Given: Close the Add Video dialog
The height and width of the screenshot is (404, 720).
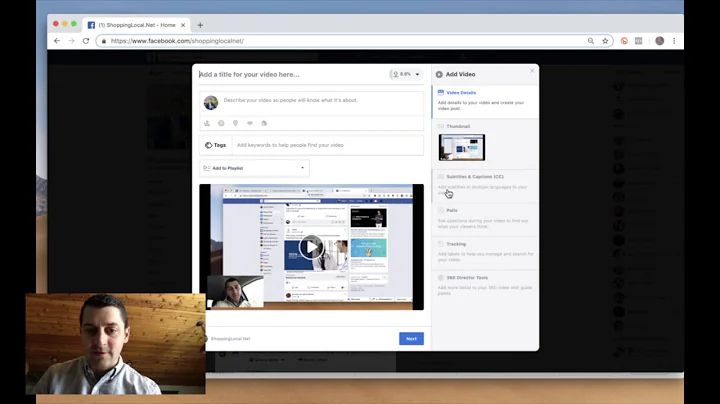Looking at the screenshot, I should [532, 71].
